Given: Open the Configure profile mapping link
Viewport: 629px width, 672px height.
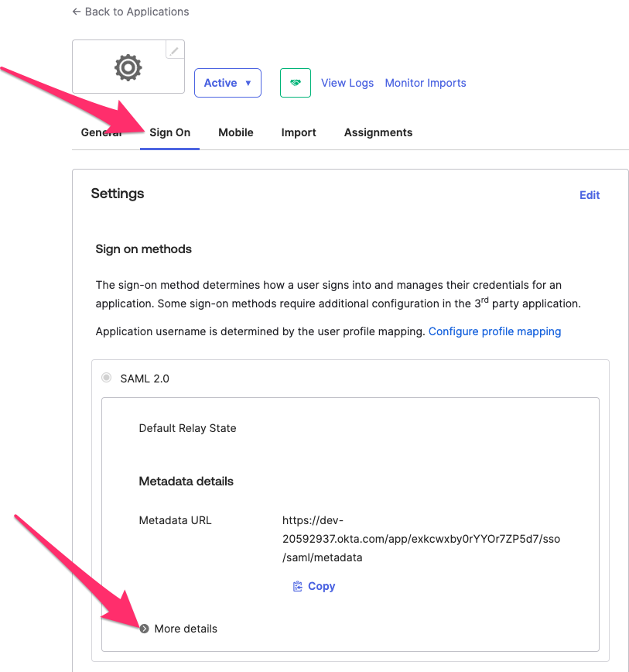Looking at the screenshot, I should 494,331.
